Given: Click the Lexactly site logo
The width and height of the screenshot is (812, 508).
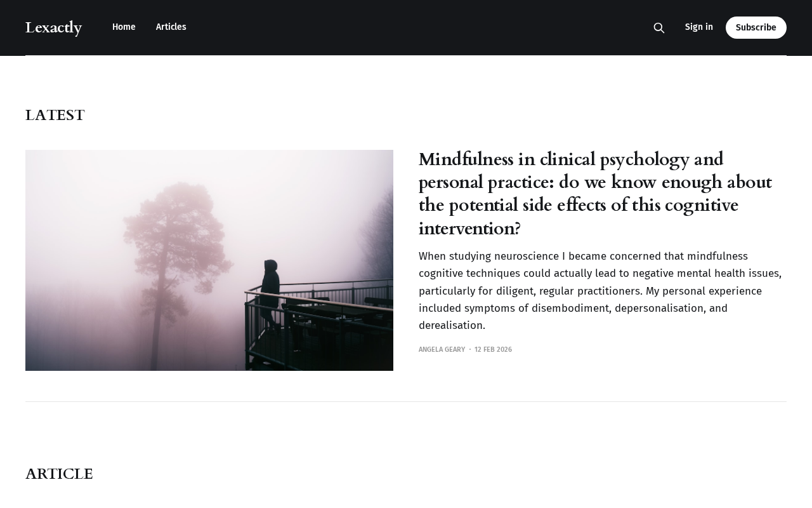Looking at the screenshot, I should [x=54, y=28].
